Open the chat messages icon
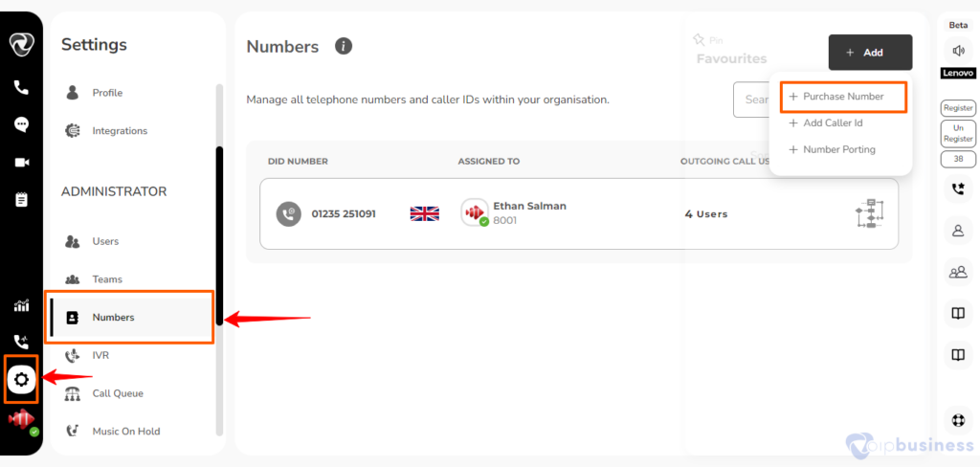The image size is (980, 467). point(21,124)
